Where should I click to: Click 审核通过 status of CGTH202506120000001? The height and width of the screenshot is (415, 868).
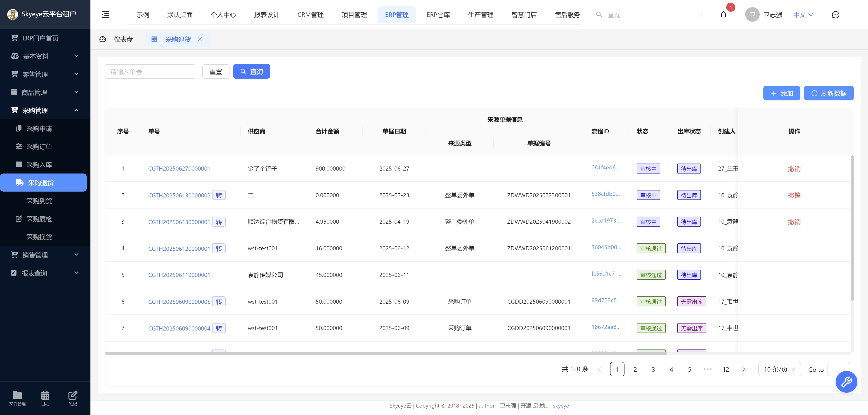[651, 249]
